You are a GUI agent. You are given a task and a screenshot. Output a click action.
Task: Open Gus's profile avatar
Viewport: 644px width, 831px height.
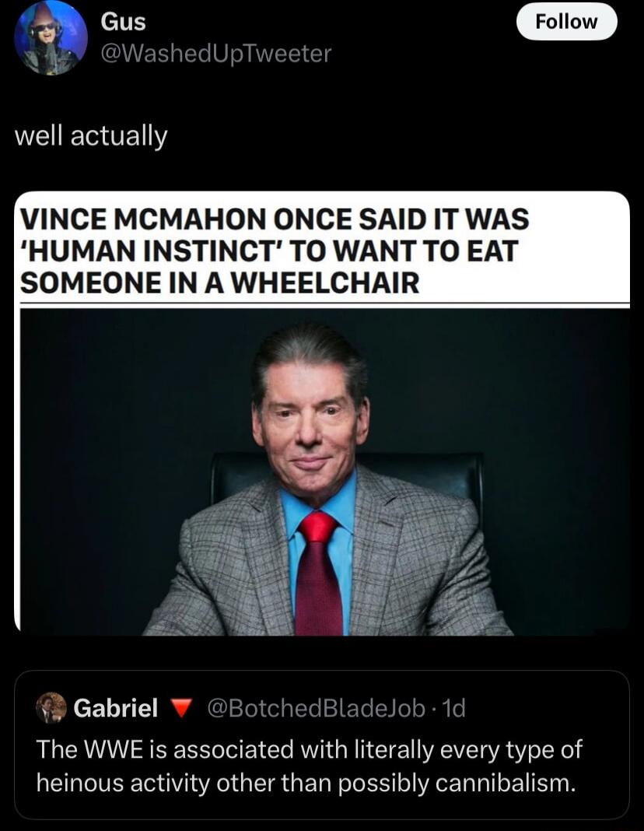(51, 38)
